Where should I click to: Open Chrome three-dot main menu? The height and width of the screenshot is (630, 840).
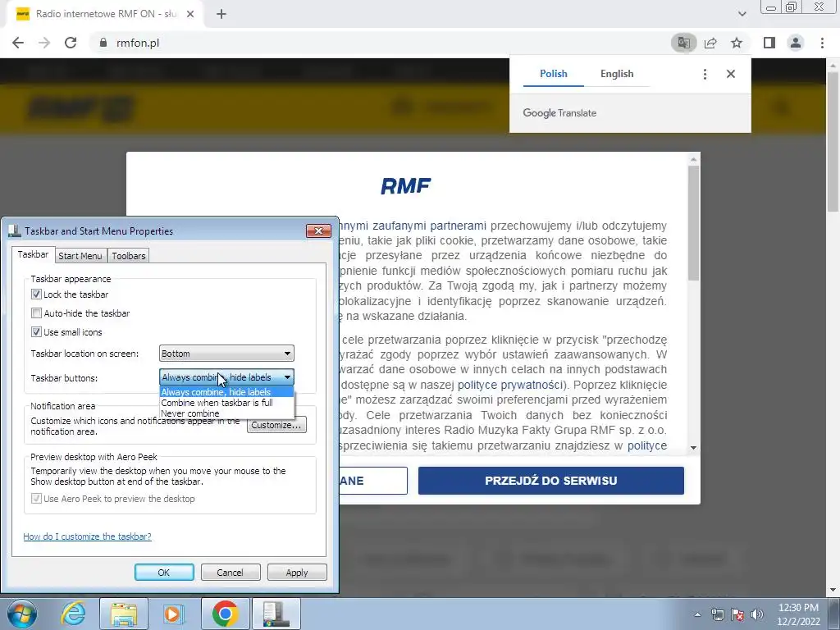click(822, 43)
